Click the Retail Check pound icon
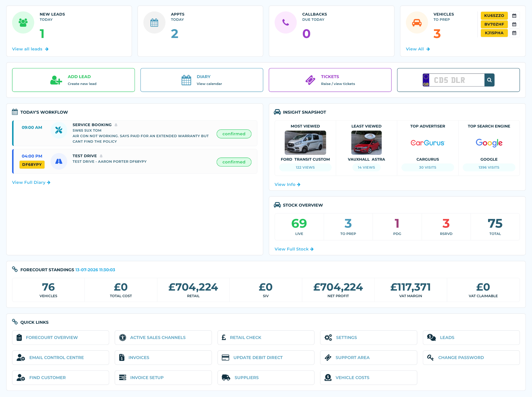 point(224,338)
